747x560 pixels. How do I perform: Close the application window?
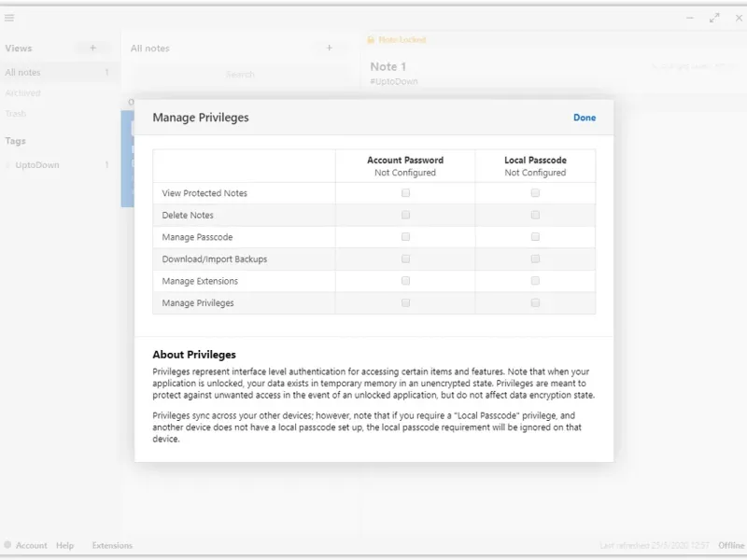[739, 18]
